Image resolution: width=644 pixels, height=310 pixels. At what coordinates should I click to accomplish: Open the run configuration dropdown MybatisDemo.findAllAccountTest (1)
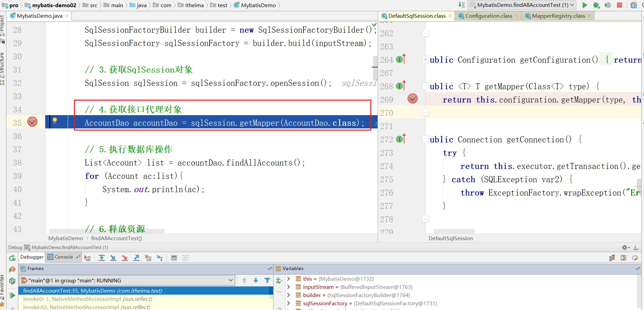(x=522, y=5)
